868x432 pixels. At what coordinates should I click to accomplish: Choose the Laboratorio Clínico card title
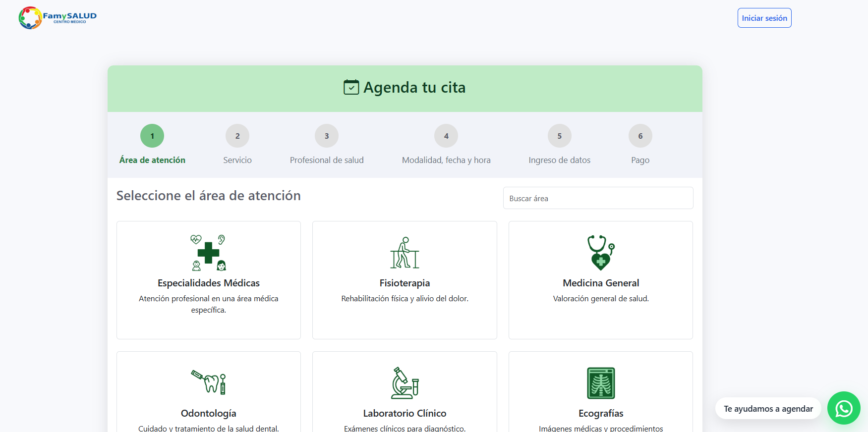pyautogui.click(x=405, y=413)
